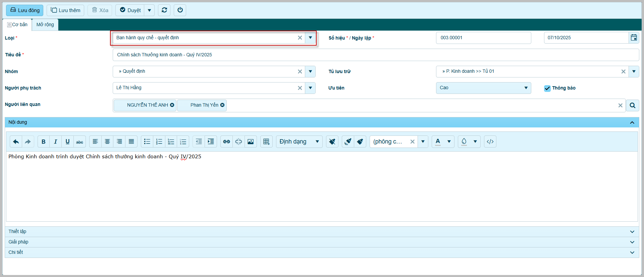This screenshot has height=277, width=644.
Task: Toggle bold formatting in the editor
Action: (x=43, y=142)
